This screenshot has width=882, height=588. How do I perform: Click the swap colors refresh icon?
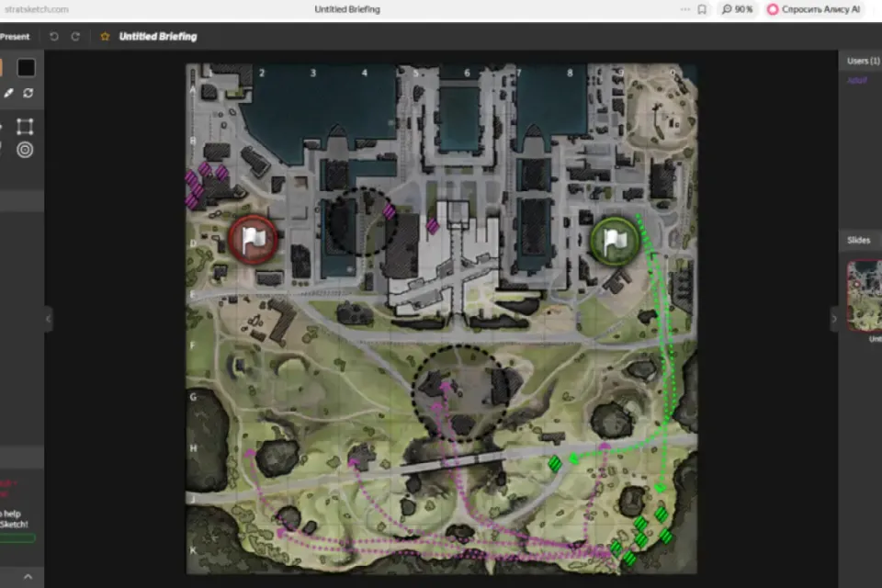[x=28, y=93]
